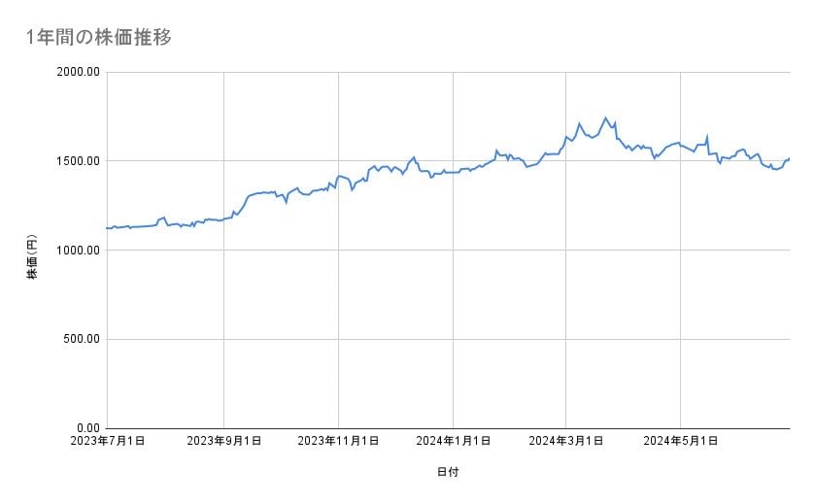This screenshot has width=815, height=504.
Task: Select the 2024年3月1日 date label
Action: (x=565, y=441)
